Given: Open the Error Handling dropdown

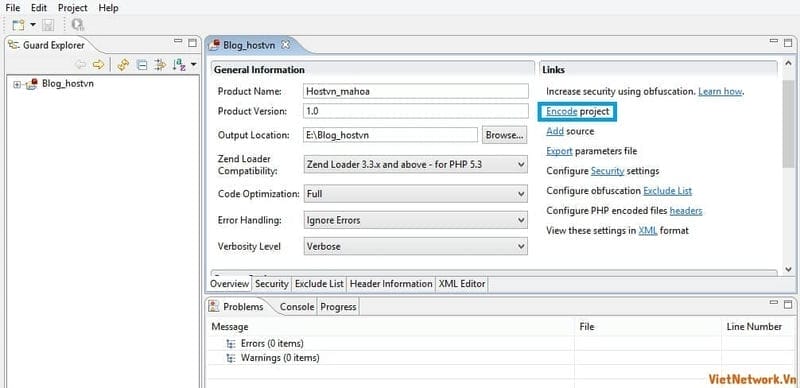Looking at the screenshot, I should (x=415, y=220).
